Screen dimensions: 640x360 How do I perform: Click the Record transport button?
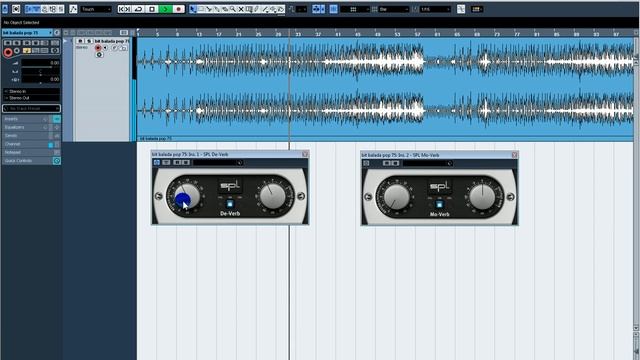pyautogui.click(x=178, y=9)
